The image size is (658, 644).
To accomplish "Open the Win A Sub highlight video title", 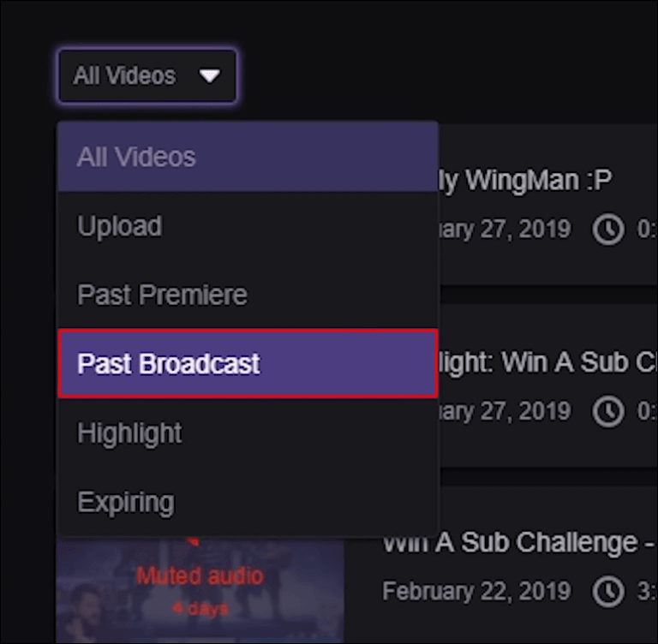I will (547, 362).
